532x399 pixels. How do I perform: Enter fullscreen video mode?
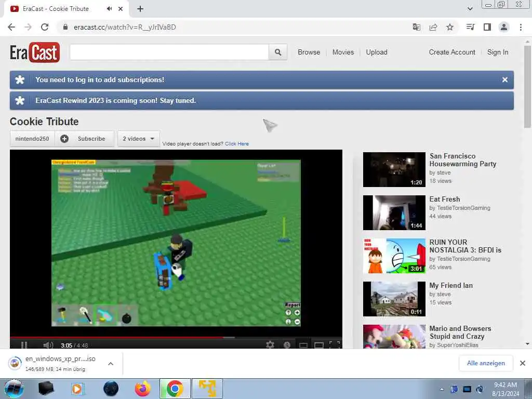(335, 345)
